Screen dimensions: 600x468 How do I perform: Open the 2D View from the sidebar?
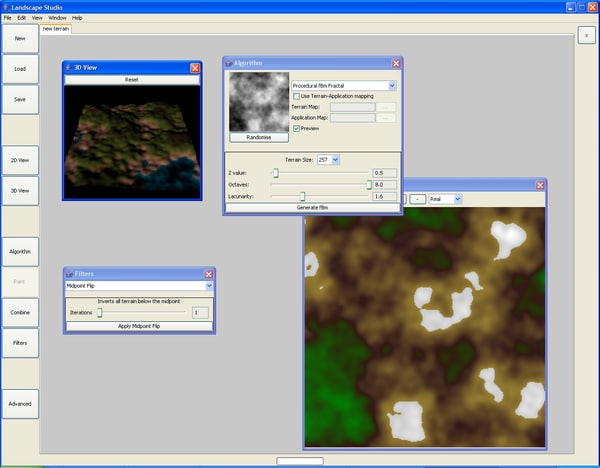point(20,160)
